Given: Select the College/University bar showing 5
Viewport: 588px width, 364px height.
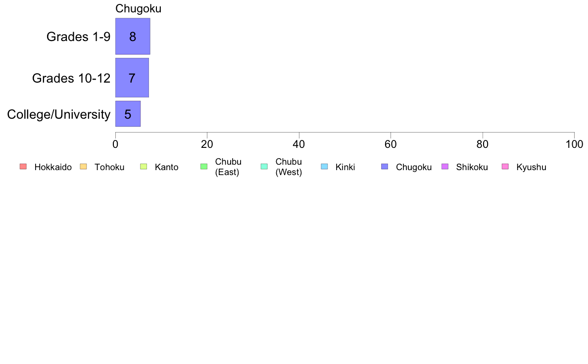Looking at the screenshot, I should (128, 114).
